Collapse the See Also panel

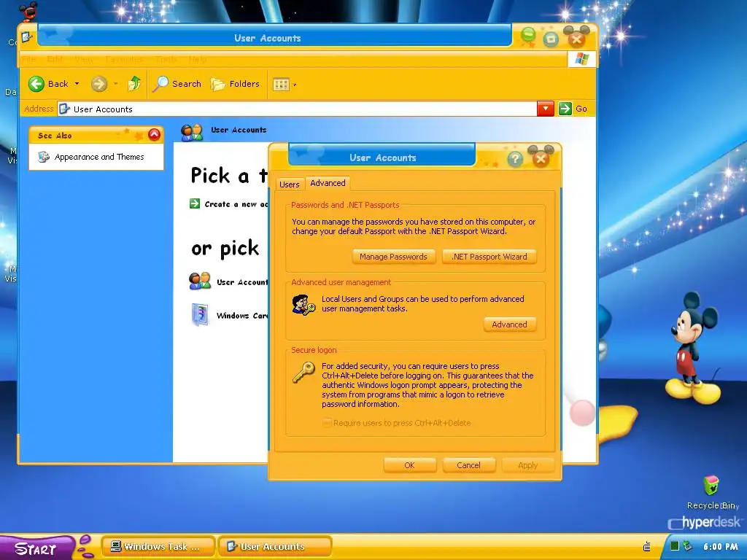154,135
